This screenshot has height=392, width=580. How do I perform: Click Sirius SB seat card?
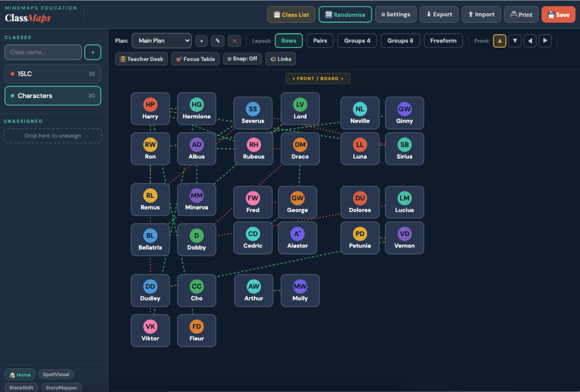click(404, 149)
